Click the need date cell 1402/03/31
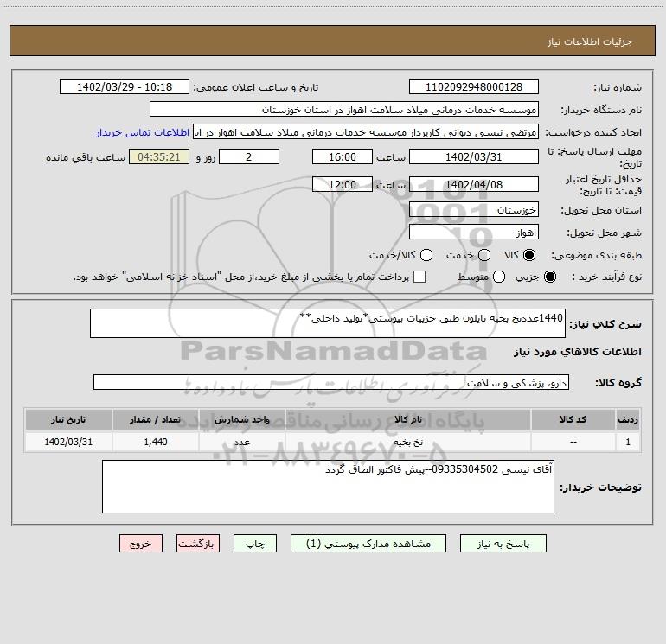The height and width of the screenshot is (644, 666). pos(68,442)
